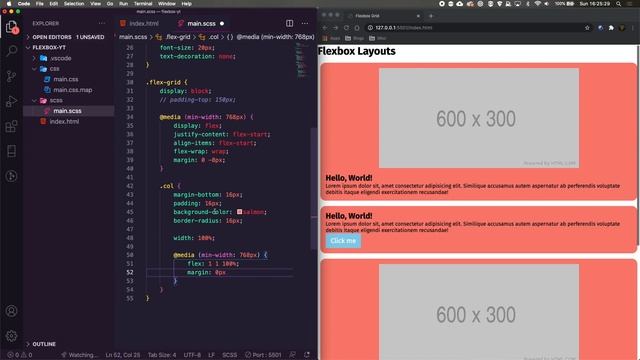Open the Terminal menu
Viewport: 640px width, 360px height.
[143, 4]
